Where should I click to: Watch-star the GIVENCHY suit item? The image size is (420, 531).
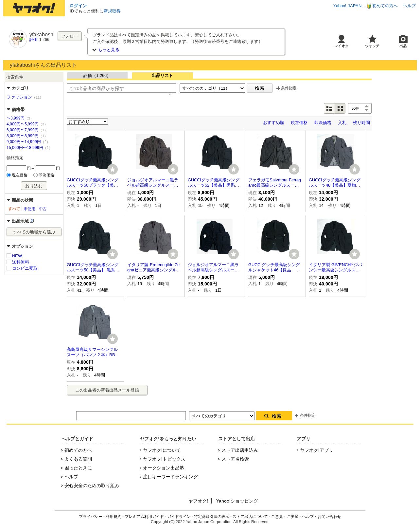click(355, 254)
